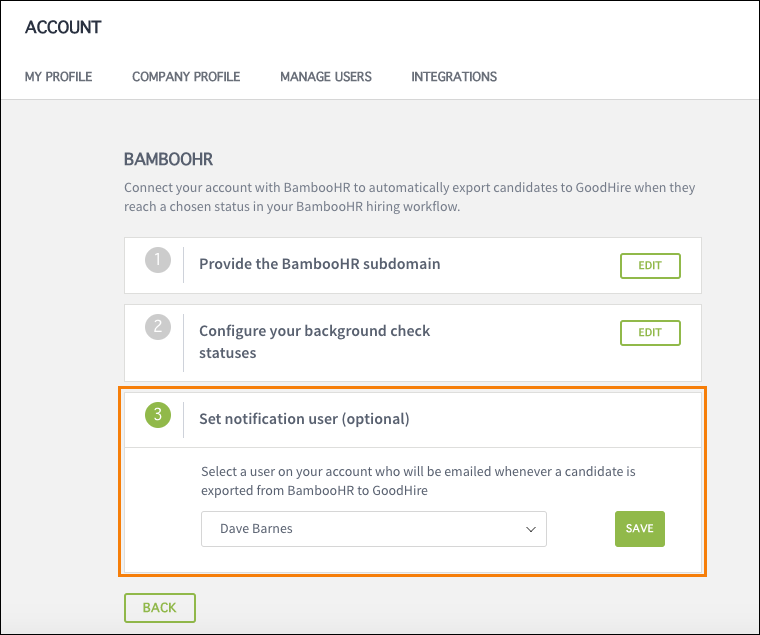This screenshot has height=635, width=760.
Task: Select green step 3 number circle
Action: pyautogui.click(x=158, y=415)
